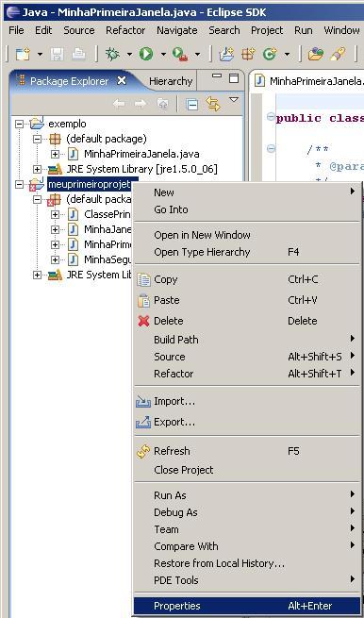
Task: Open the New wizard dropdown arrow
Action: click(x=40, y=55)
